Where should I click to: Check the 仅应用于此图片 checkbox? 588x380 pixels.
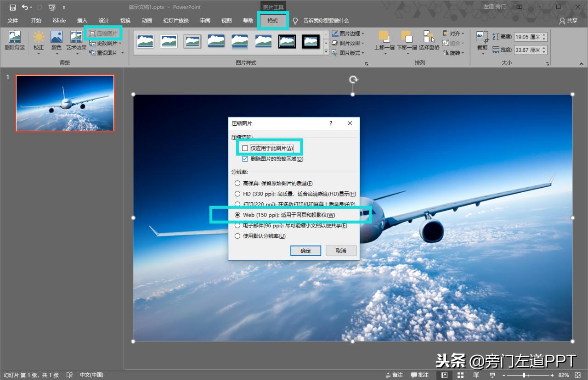pos(245,148)
